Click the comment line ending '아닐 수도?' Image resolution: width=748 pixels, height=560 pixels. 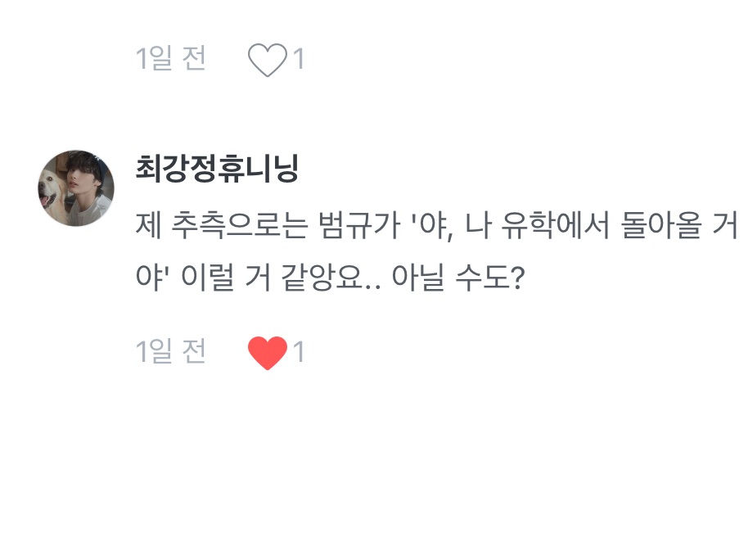click(x=330, y=281)
